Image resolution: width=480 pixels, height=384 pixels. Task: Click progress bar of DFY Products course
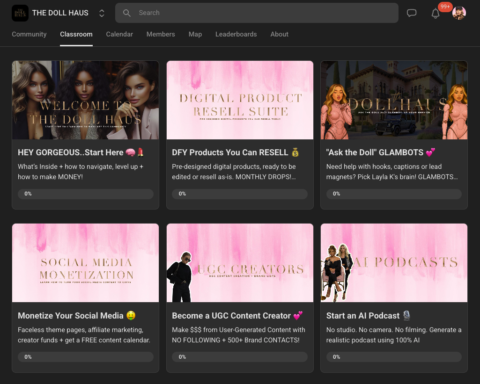coord(240,194)
